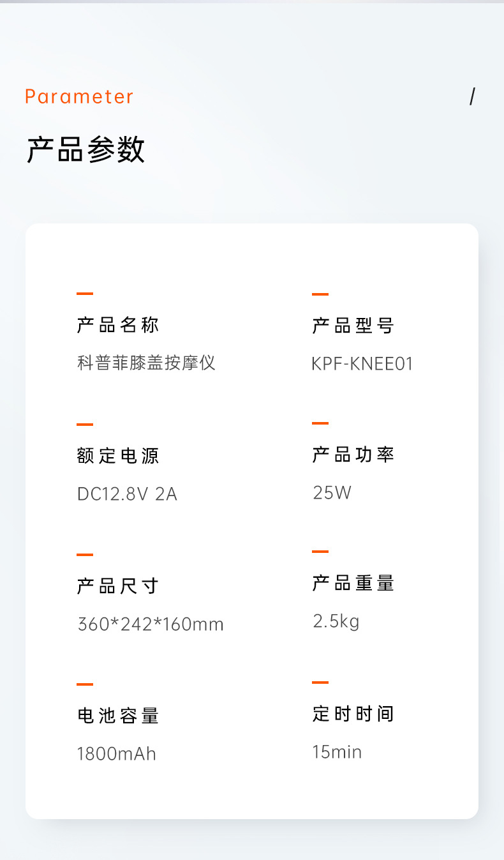Click the 产品参数 title
The width and height of the screenshot is (504, 860).
(85, 150)
